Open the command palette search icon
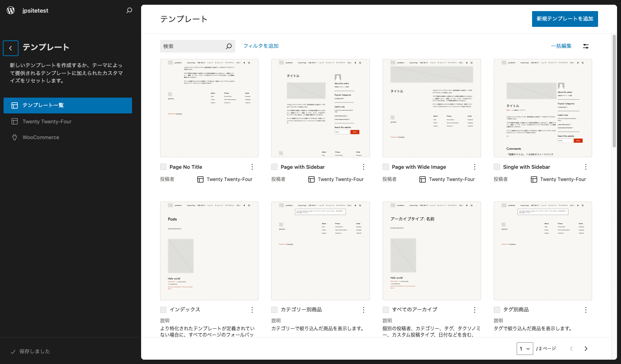Viewport: 621px width, 364px height. 129,11
